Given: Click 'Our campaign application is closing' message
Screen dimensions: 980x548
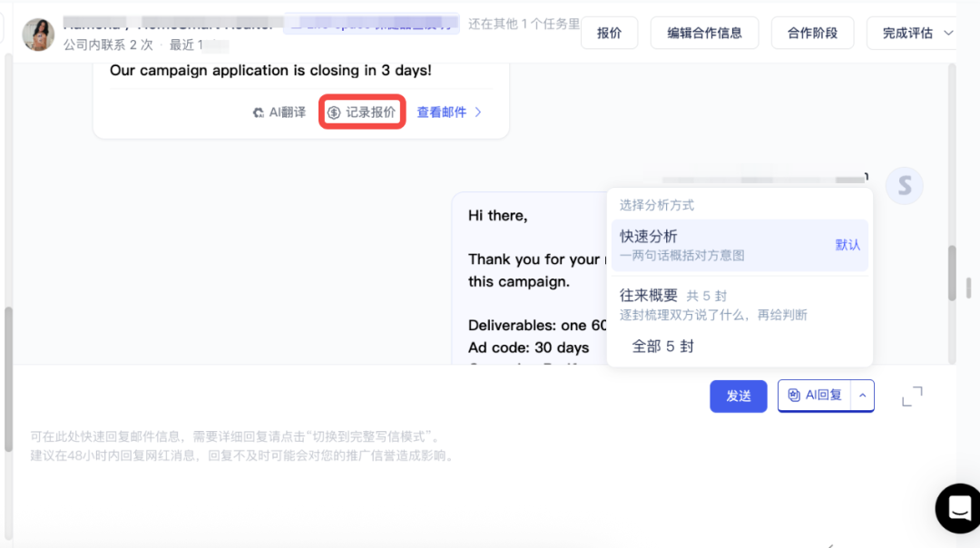Looking at the screenshot, I should [x=270, y=71].
